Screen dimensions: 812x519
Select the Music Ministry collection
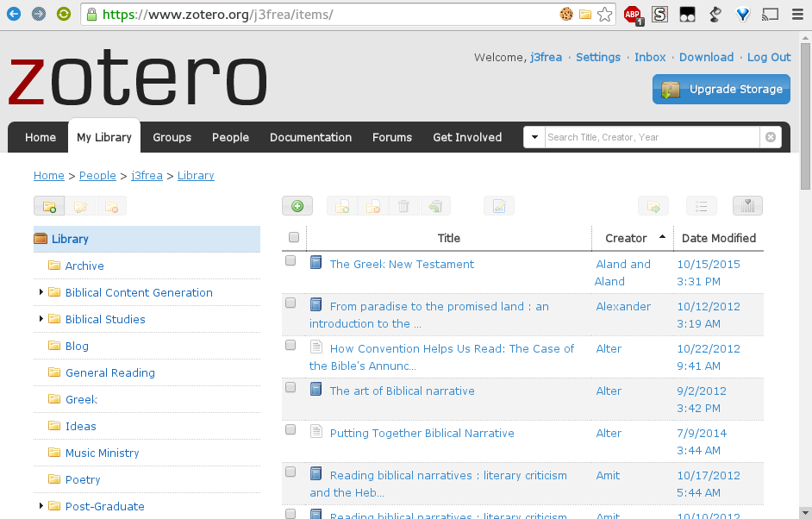tap(102, 453)
